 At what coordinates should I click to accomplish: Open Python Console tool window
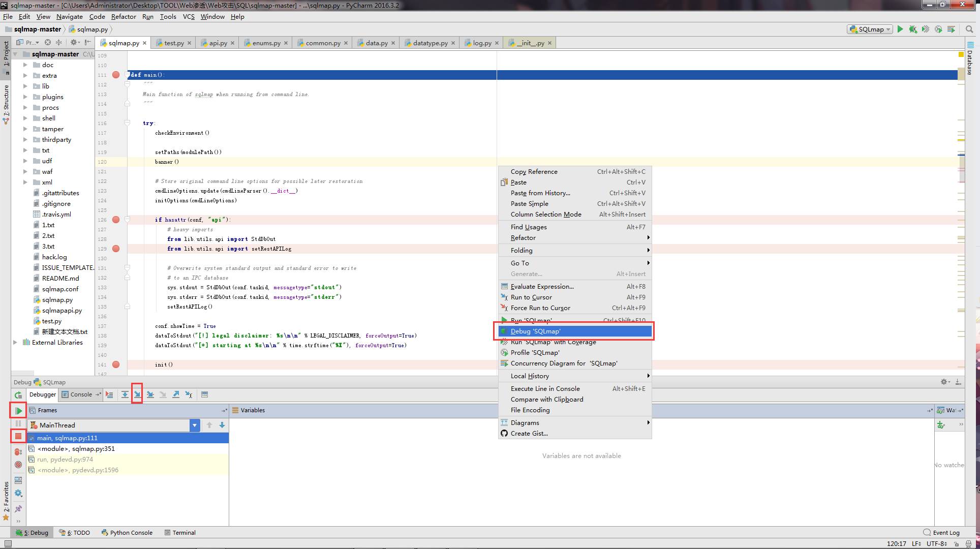(127, 533)
